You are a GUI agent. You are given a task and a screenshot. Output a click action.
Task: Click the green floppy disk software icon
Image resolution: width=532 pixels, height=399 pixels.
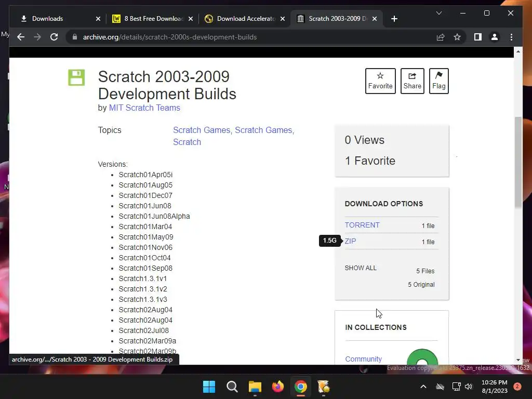tap(76, 77)
